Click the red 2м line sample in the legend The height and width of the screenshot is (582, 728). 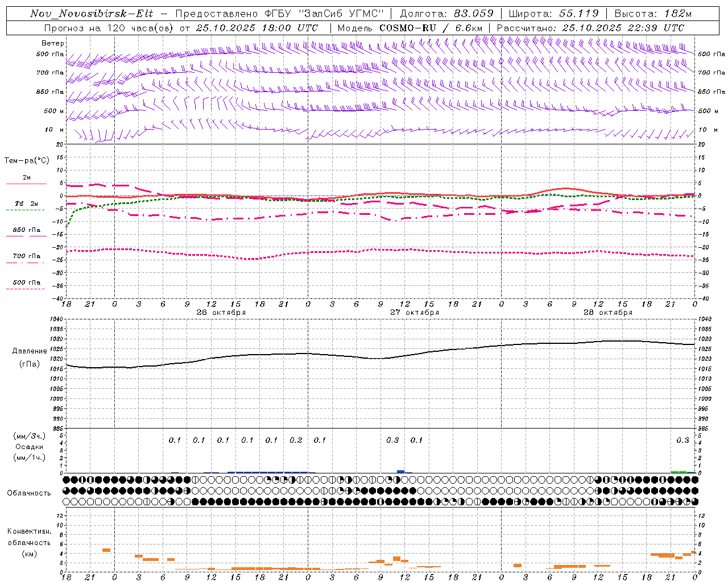point(26,184)
